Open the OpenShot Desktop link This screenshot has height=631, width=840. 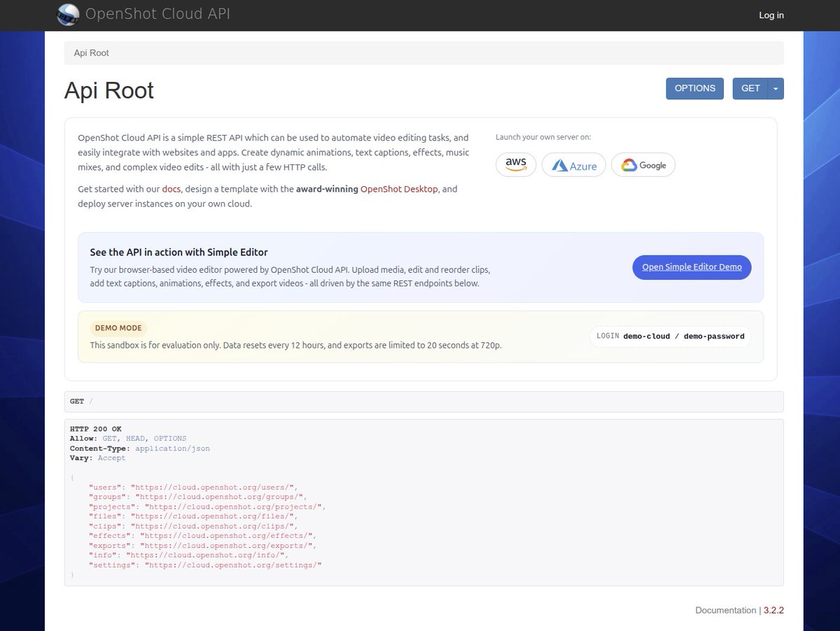point(399,189)
